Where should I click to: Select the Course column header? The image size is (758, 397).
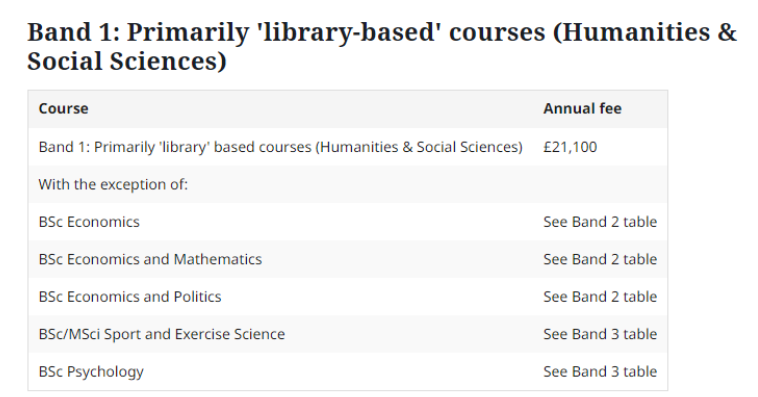[x=63, y=108]
